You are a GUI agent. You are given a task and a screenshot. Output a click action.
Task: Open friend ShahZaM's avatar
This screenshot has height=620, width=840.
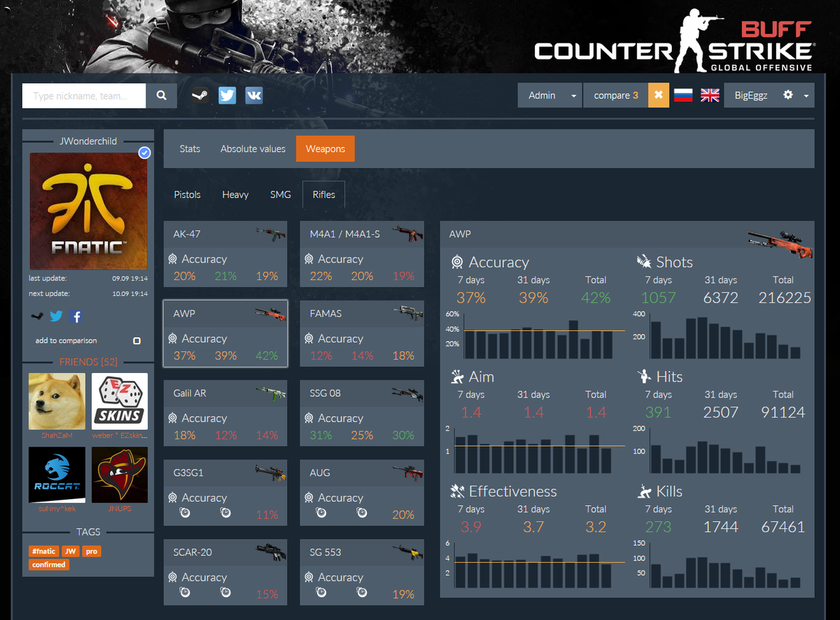pos(57,401)
